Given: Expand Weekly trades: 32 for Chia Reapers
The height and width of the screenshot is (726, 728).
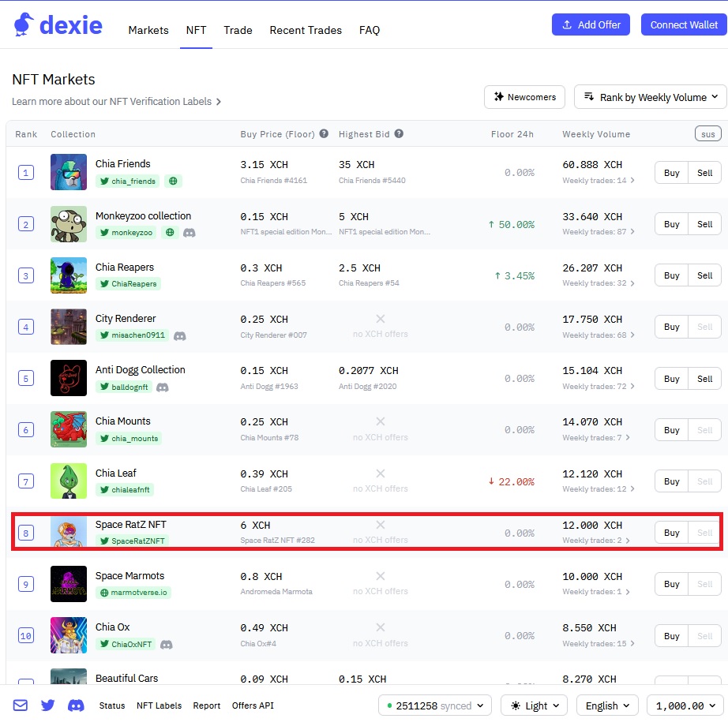Looking at the screenshot, I should click(x=598, y=283).
